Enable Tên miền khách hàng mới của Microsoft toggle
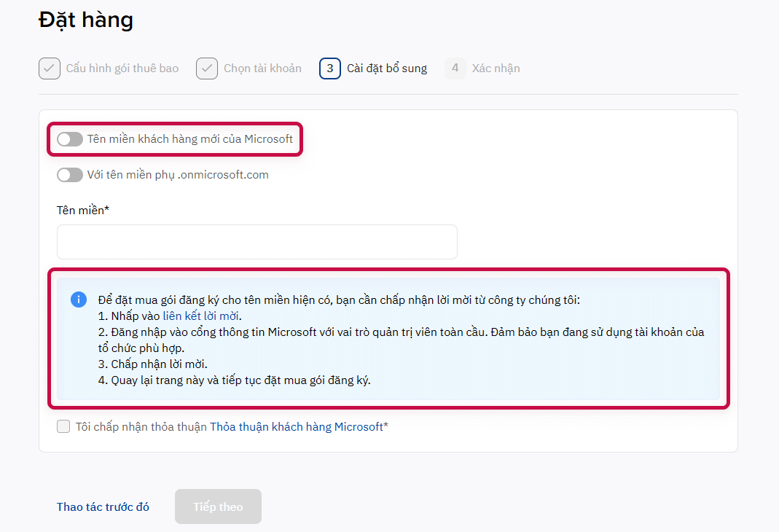Viewport: 779px width, 532px height. coord(70,139)
